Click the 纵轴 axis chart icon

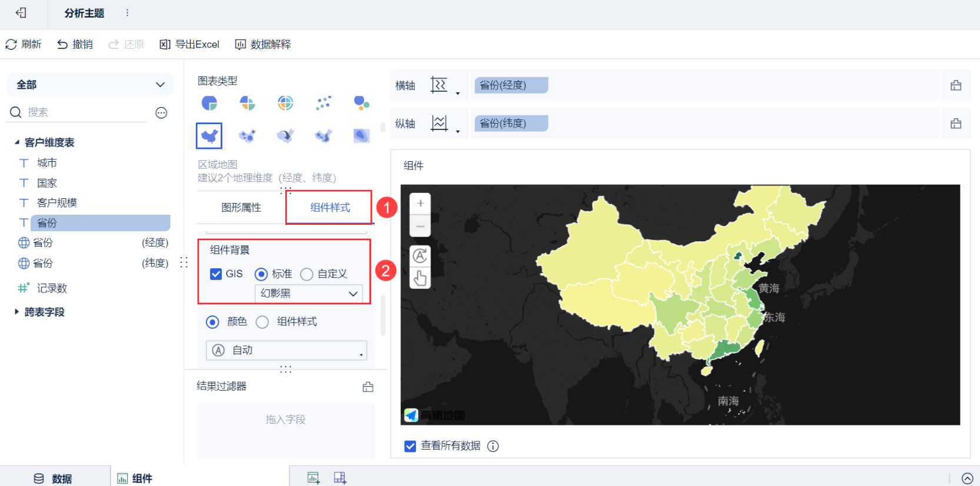pyautogui.click(x=439, y=123)
